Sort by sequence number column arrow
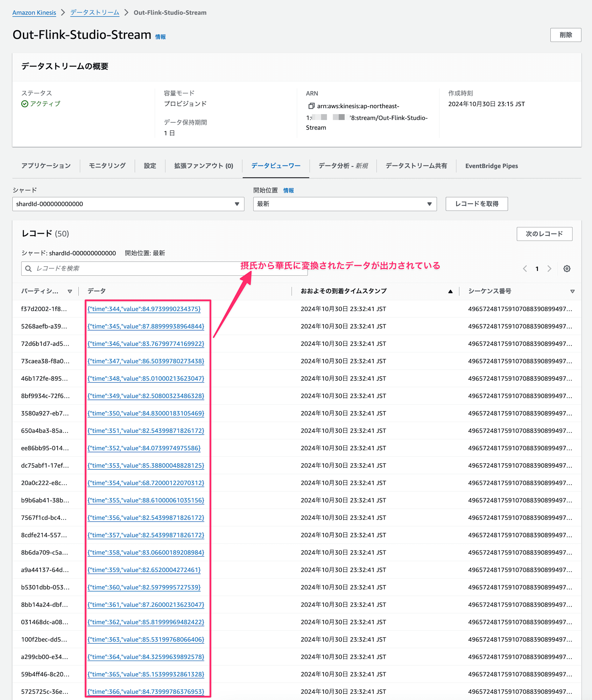592x700 pixels. (x=572, y=291)
